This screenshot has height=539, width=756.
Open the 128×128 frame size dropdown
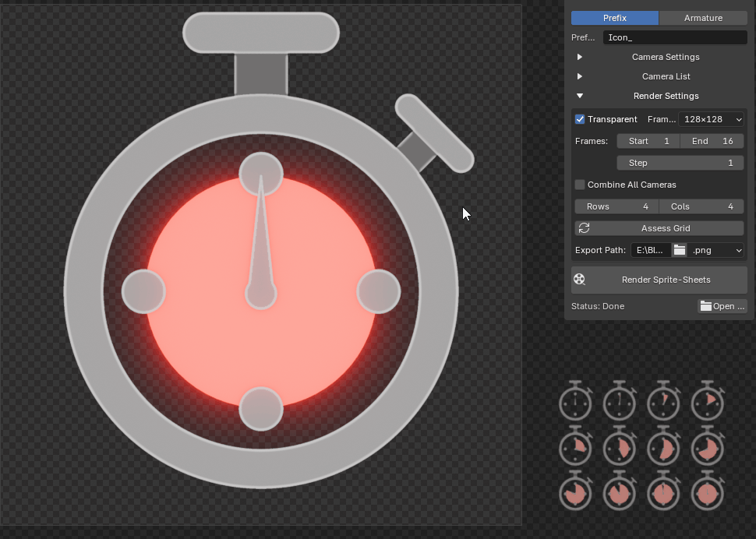click(x=711, y=119)
